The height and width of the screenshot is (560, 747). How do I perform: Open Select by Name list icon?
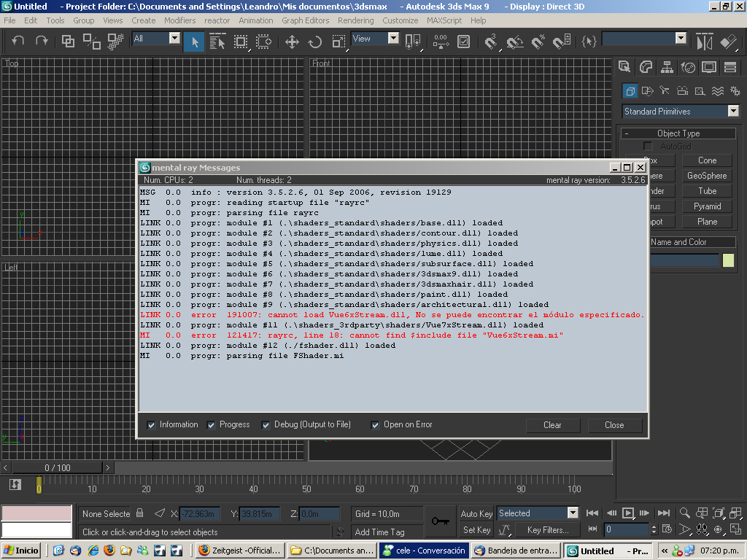[x=217, y=42]
